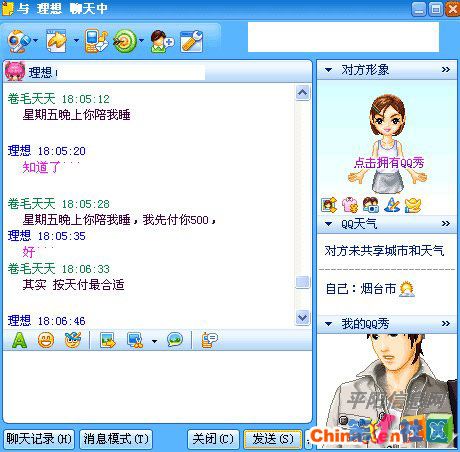The height and width of the screenshot is (452, 460).
Task: Click the chat scene bubble icon
Action: 175,340
